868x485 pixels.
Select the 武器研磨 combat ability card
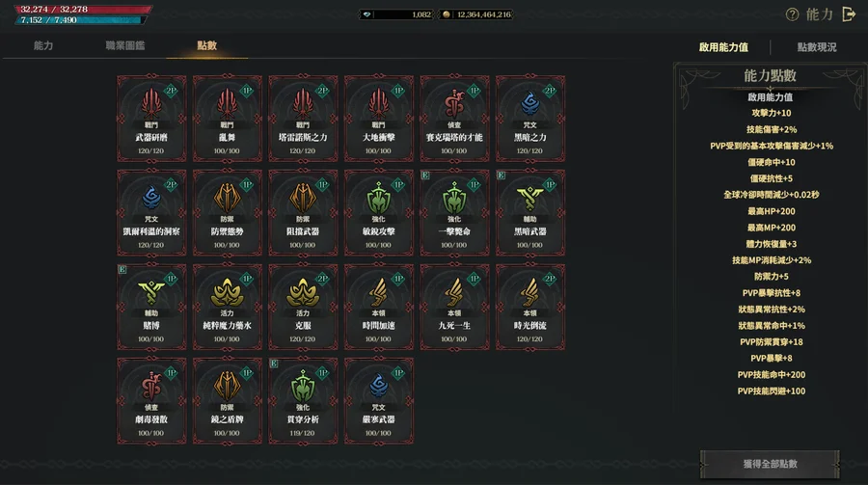click(x=151, y=119)
